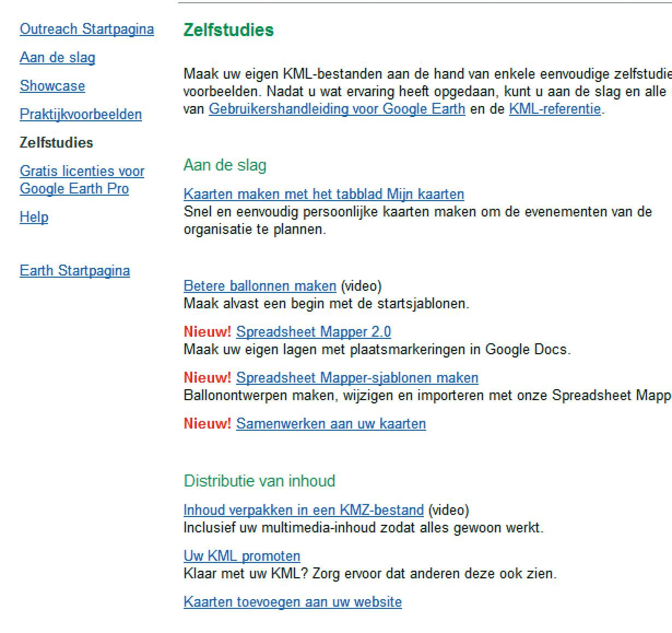Image resolution: width=672 pixels, height=633 pixels.
Task: Click Samenwerken aan uw kaarten link
Action: point(331,424)
